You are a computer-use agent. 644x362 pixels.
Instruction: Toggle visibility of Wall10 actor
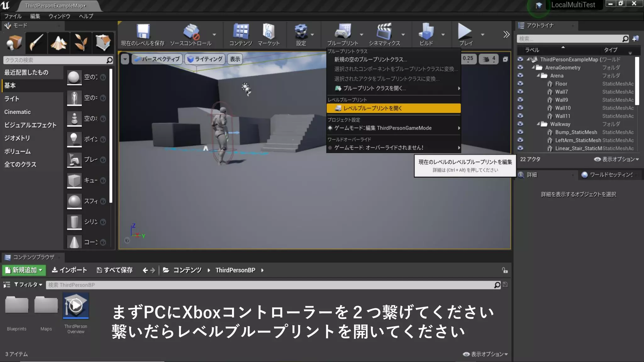(520, 108)
